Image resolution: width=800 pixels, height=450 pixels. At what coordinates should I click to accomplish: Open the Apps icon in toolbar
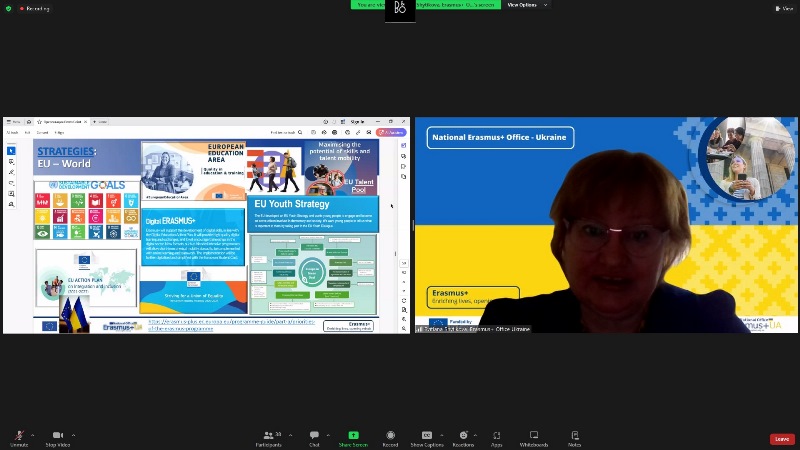pos(496,436)
